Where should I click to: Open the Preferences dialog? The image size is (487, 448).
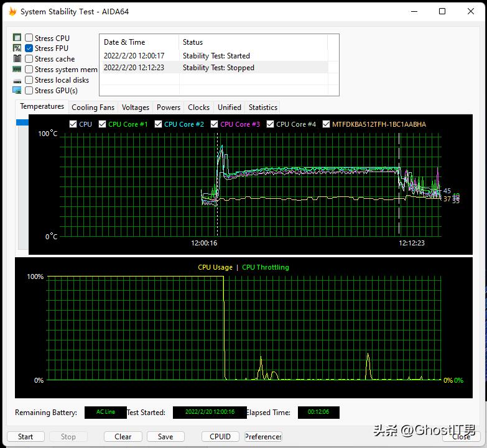[x=263, y=436]
